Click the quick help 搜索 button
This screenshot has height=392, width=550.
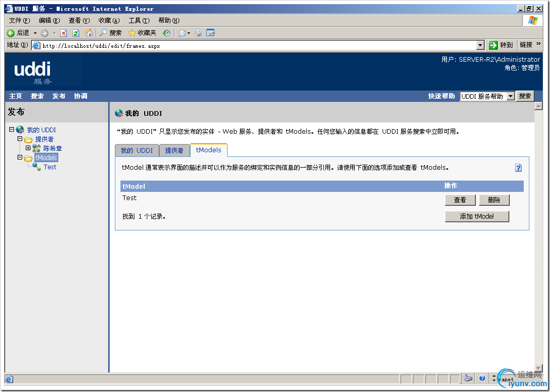[525, 96]
